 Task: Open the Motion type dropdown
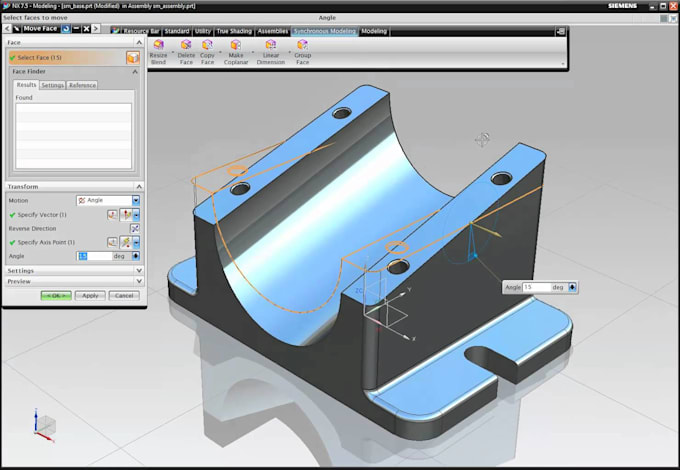tap(136, 200)
